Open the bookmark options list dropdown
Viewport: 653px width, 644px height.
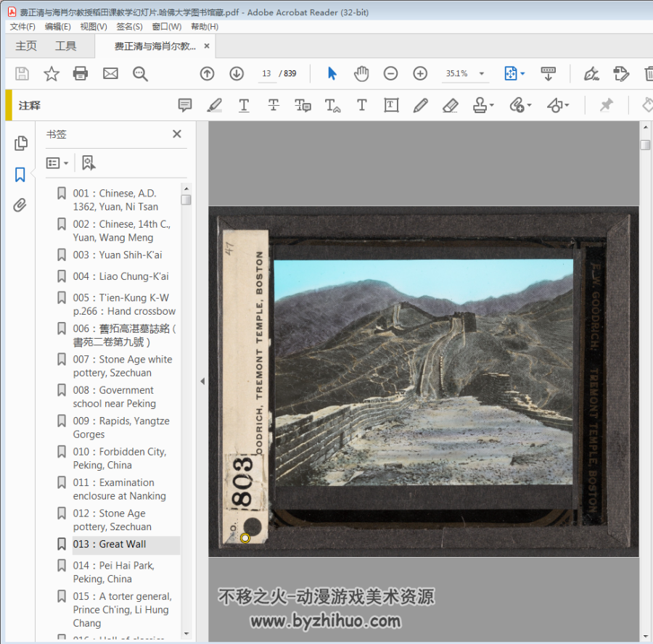point(57,162)
